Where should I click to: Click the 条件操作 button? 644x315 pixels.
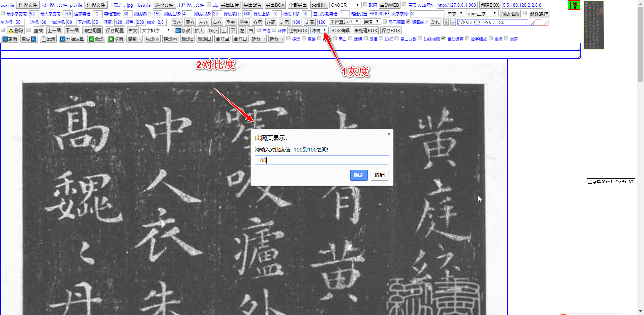pyautogui.click(x=539, y=14)
